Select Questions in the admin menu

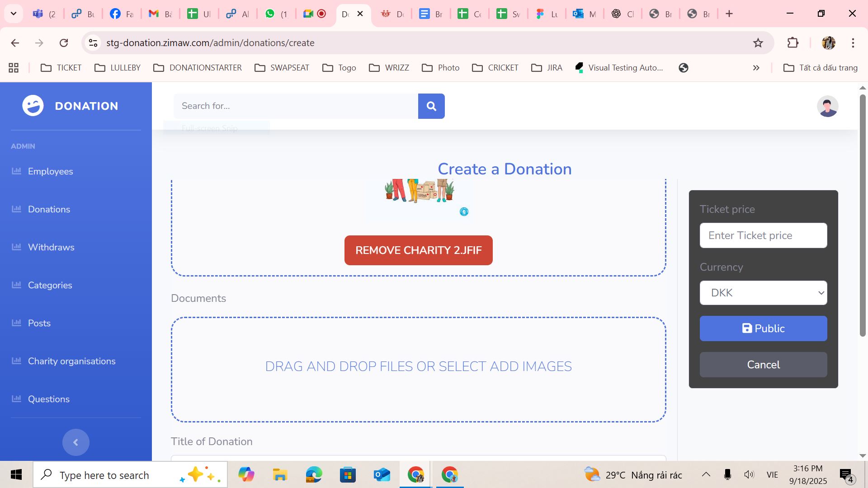tap(16, 399)
